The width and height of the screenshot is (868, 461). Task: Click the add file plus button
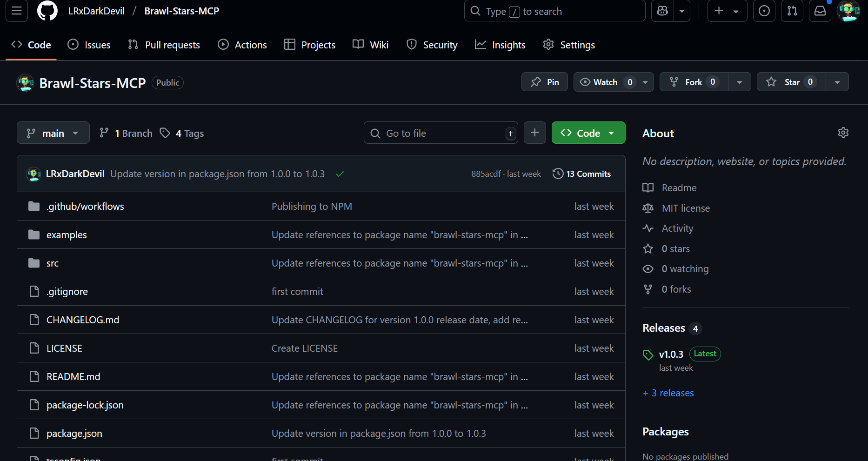534,133
